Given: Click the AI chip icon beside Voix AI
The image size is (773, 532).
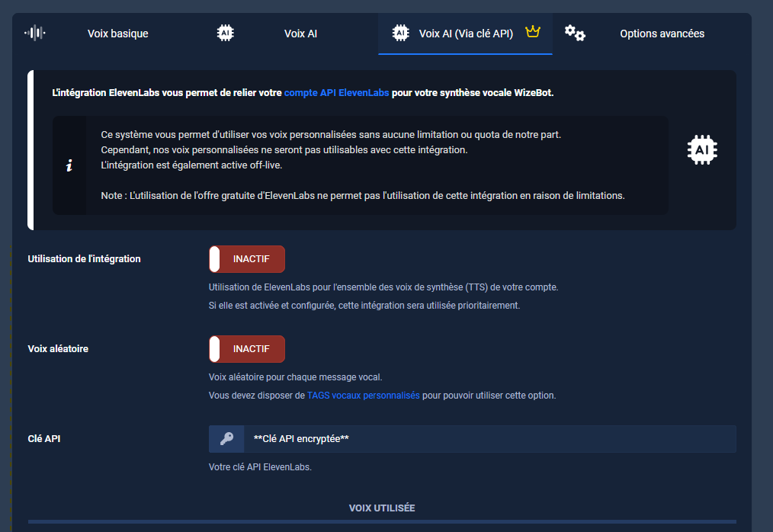Looking at the screenshot, I should pyautogui.click(x=226, y=33).
